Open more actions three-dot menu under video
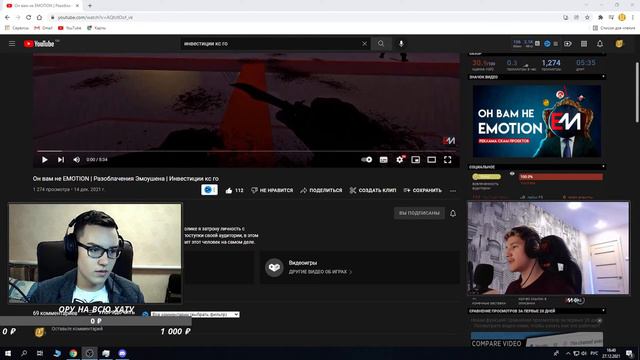Image resolution: width=640 pixels, height=360 pixels. click(453, 191)
